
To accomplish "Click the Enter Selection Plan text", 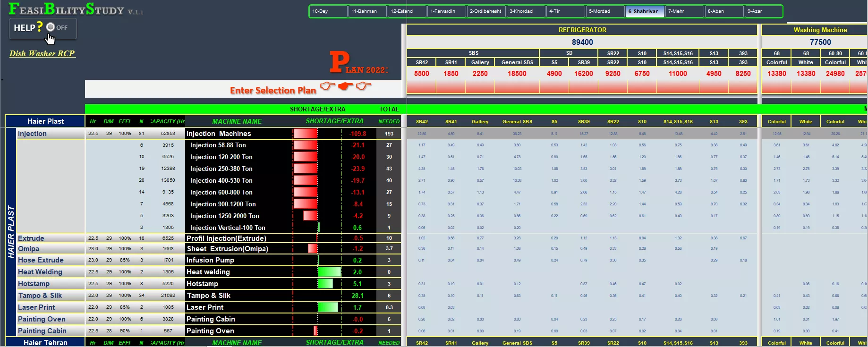I will pyautogui.click(x=273, y=90).
